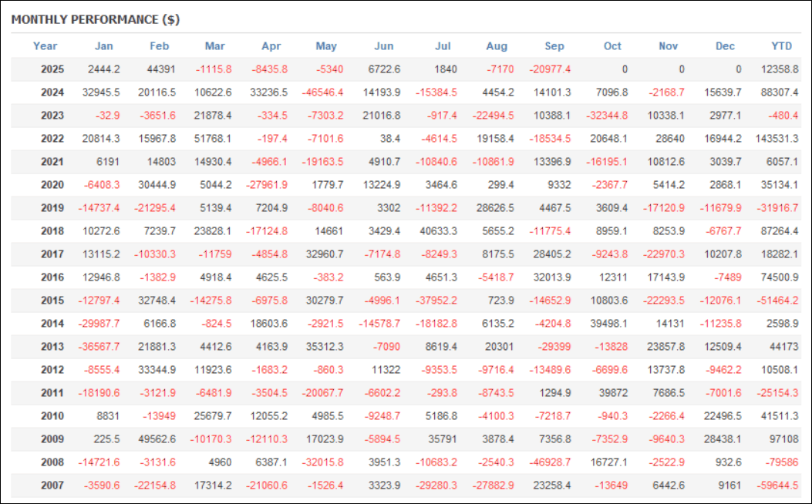The height and width of the screenshot is (504, 812).
Task: Click the Dec column header
Action: point(725,46)
